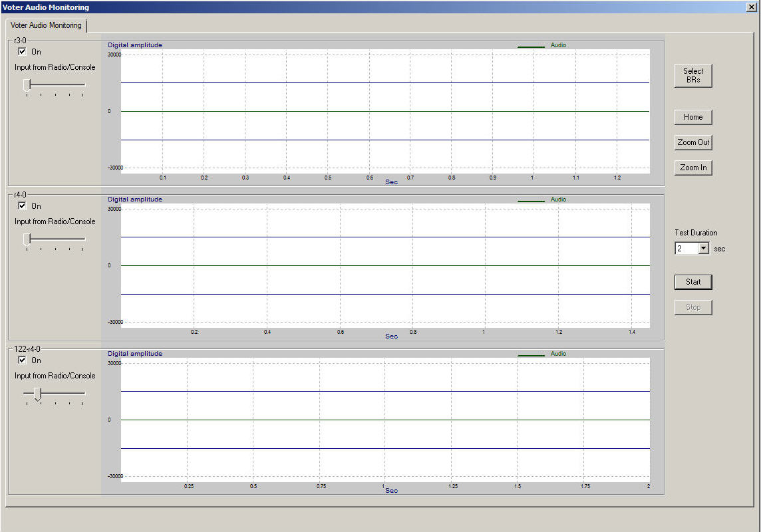
Task: Uncheck the On checkbox for r3-0
Action: [23, 52]
